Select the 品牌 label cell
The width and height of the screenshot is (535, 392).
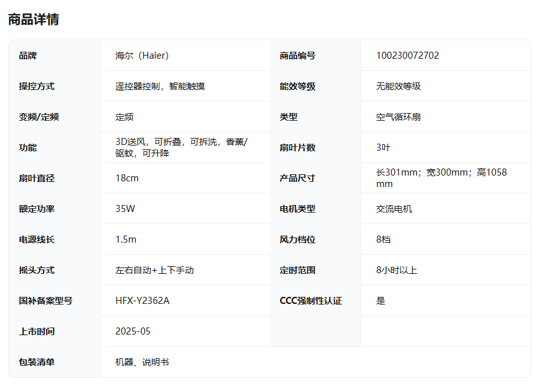[x=27, y=56]
